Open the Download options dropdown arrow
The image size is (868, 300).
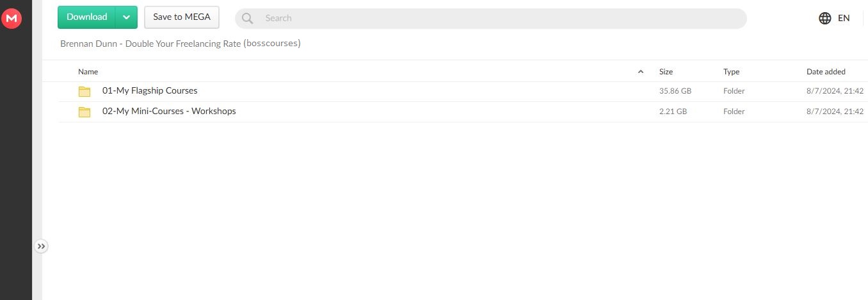127,17
